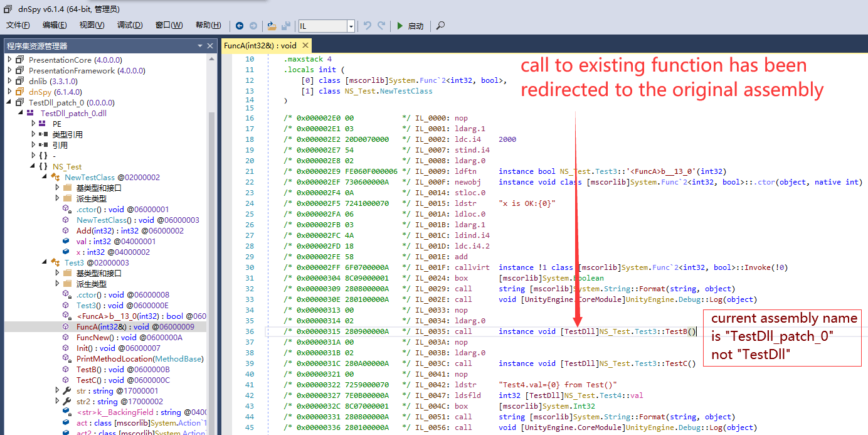The width and height of the screenshot is (868, 435).
Task: Click the navigate forward arrow in the toolbar
Action: tap(253, 26)
